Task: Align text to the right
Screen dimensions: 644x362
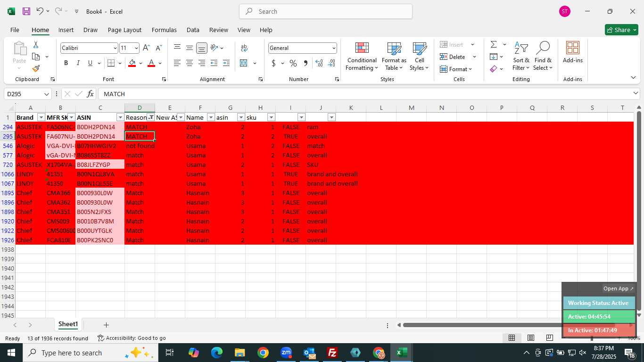Action: point(201,63)
